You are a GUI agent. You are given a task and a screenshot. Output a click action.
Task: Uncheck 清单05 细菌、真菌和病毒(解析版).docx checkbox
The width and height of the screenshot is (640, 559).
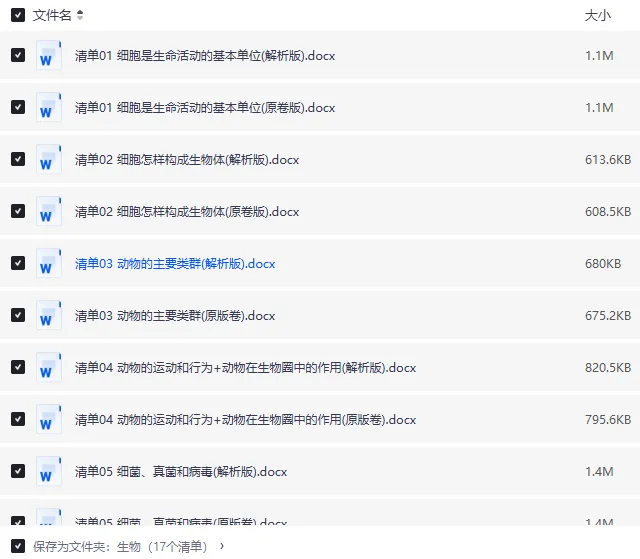[x=18, y=471]
